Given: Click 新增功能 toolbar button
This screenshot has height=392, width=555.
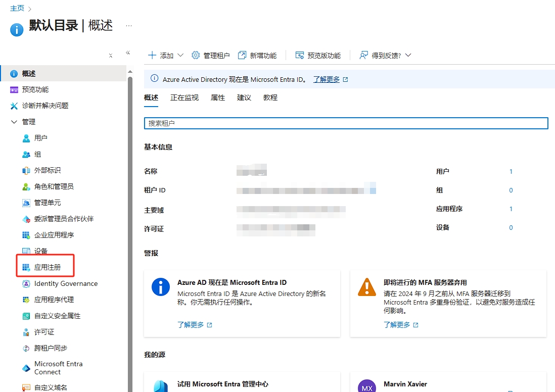Looking at the screenshot, I should [x=257, y=56].
